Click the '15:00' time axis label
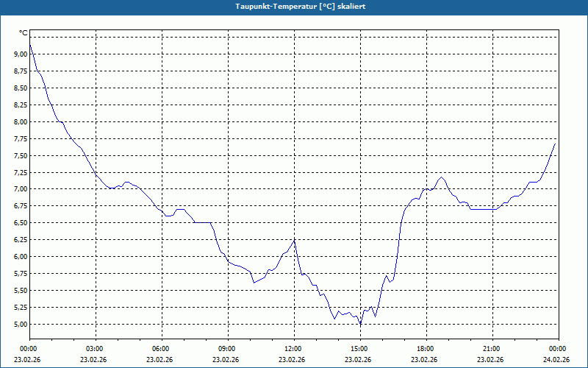Image resolution: width=588 pixels, height=368 pixels. point(359,349)
